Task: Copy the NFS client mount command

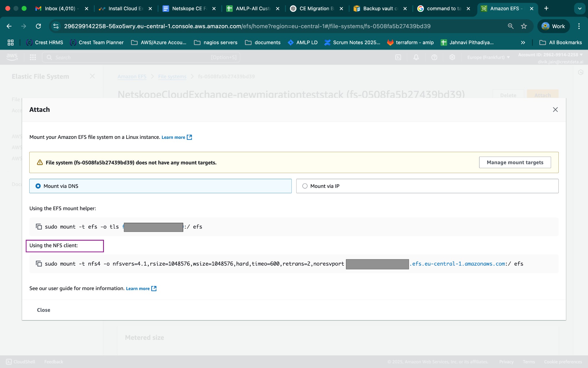Action: point(39,264)
